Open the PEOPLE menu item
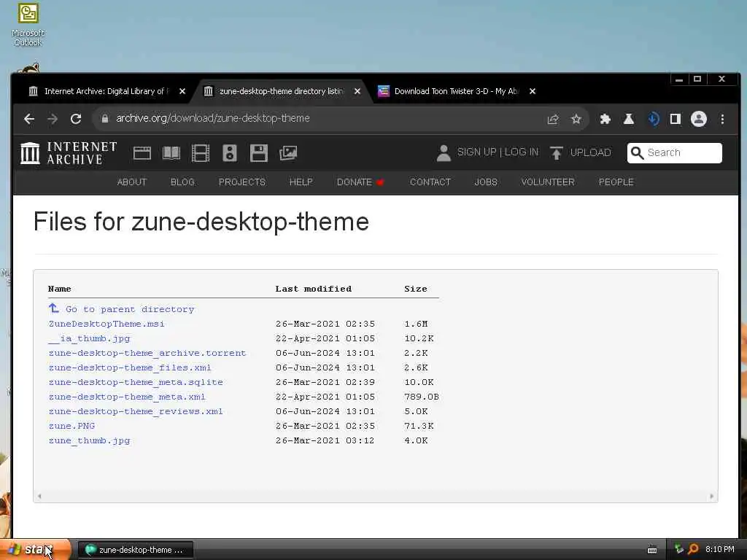 pos(616,182)
